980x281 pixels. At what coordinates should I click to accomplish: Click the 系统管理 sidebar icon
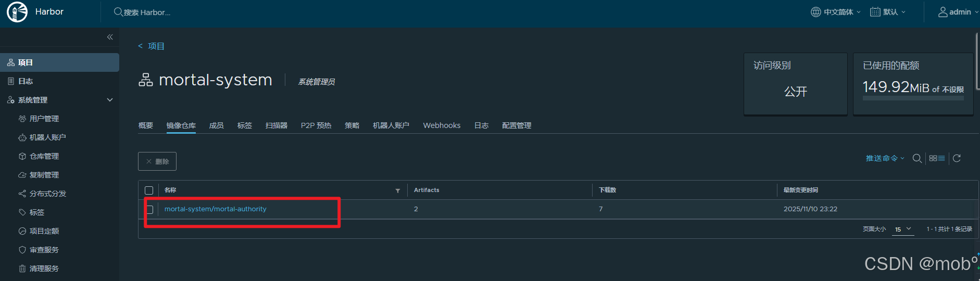tap(11, 100)
